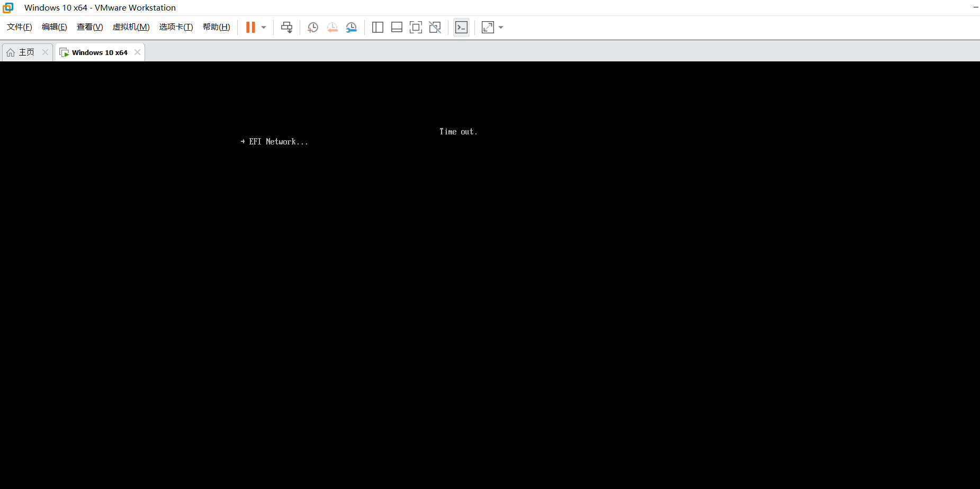Switch to Unity mode
Screen dimensions: 980x489
tap(435, 28)
